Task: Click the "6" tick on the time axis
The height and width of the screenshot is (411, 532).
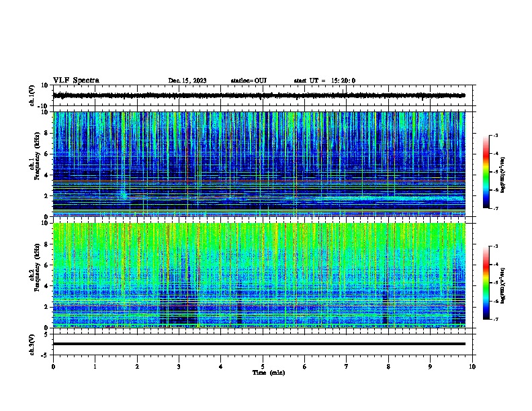Action: point(305,367)
